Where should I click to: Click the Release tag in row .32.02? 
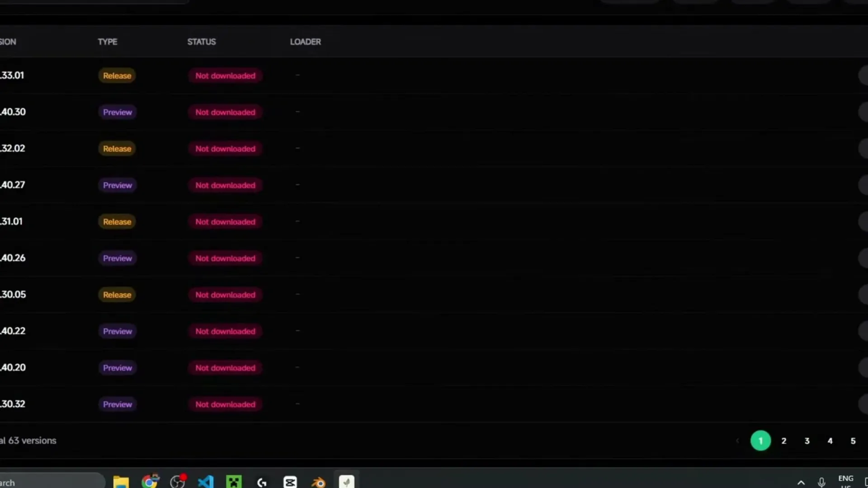point(117,149)
